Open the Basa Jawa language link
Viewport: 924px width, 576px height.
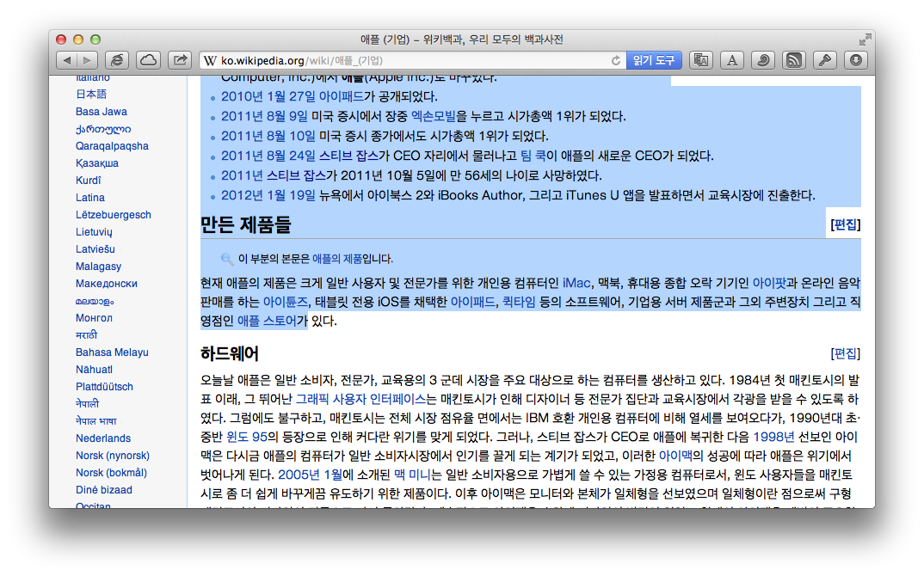102,111
